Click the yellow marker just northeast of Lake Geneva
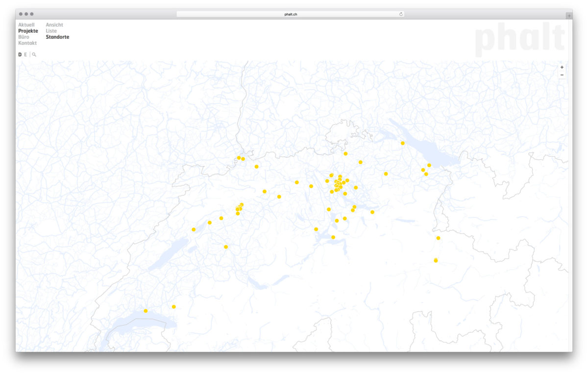This screenshot has width=588, height=374. (x=173, y=307)
